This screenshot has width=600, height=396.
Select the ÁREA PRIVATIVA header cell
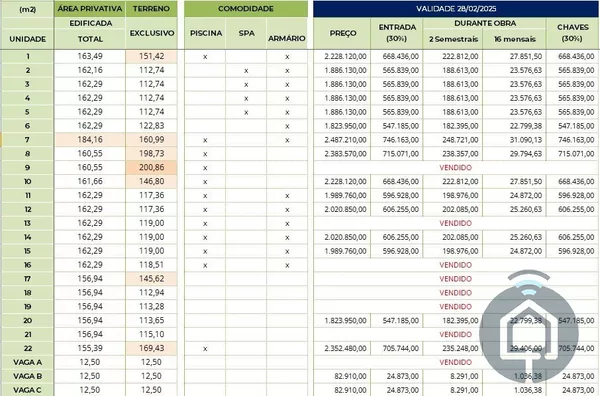click(90, 8)
